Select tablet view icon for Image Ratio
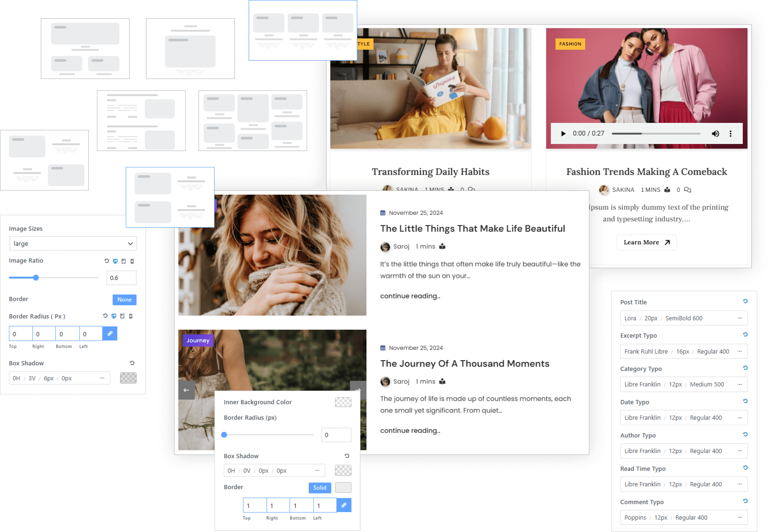The width and height of the screenshot is (772, 532). [124, 261]
